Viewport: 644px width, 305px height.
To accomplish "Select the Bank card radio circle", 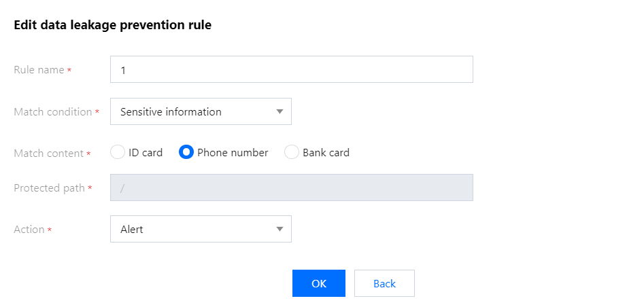I will [292, 152].
